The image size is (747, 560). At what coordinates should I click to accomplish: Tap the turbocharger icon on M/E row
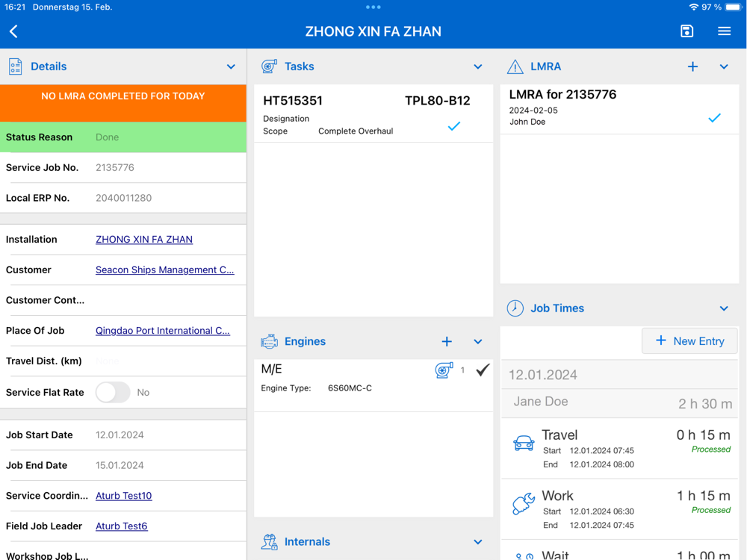444,370
